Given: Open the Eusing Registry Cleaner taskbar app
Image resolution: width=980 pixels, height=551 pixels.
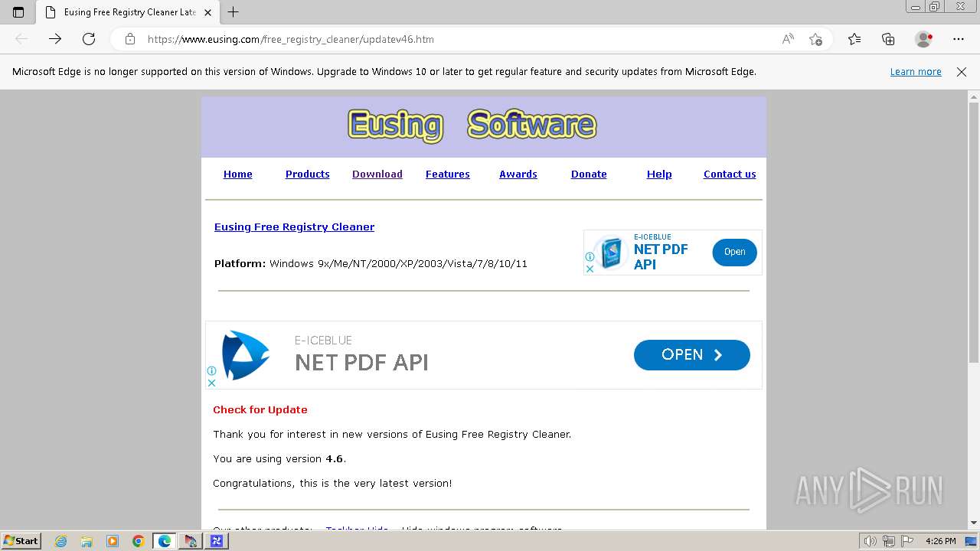Looking at the screenshot, I should click(x=191, y=541).
